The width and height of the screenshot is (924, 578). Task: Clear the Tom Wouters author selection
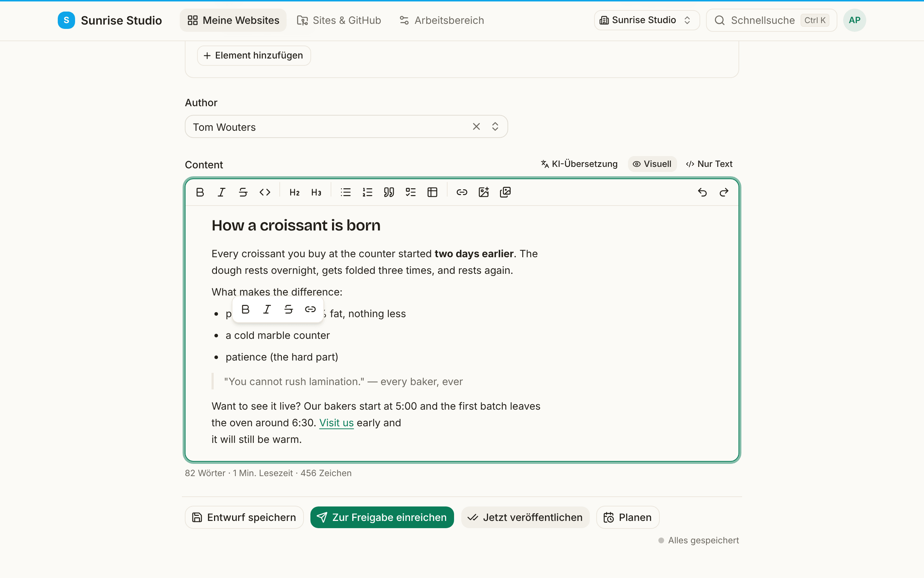coord(476,126)
